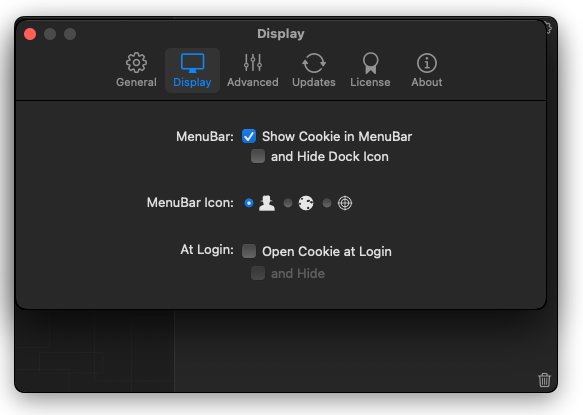Select the Display monitor icon
Image resolution: width=583 pixels, height=415 pixels.
pyautogui.click(x=192, y=63)
